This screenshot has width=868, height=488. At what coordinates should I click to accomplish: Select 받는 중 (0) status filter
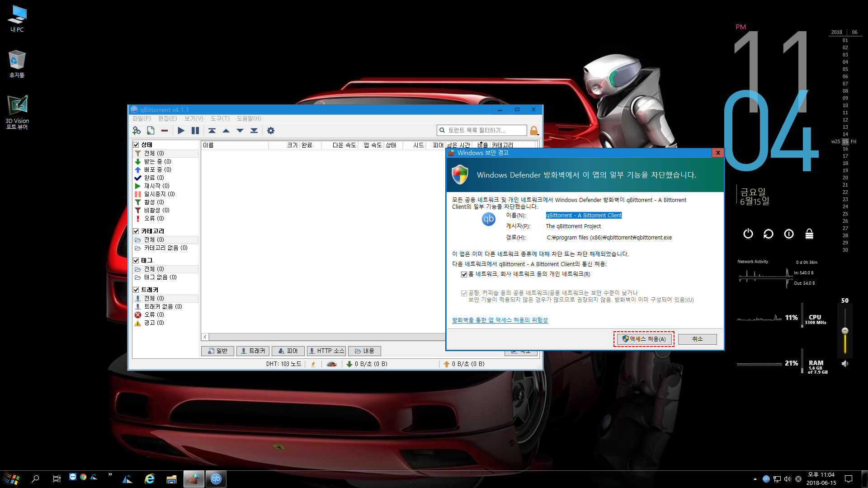click(165, 162)
